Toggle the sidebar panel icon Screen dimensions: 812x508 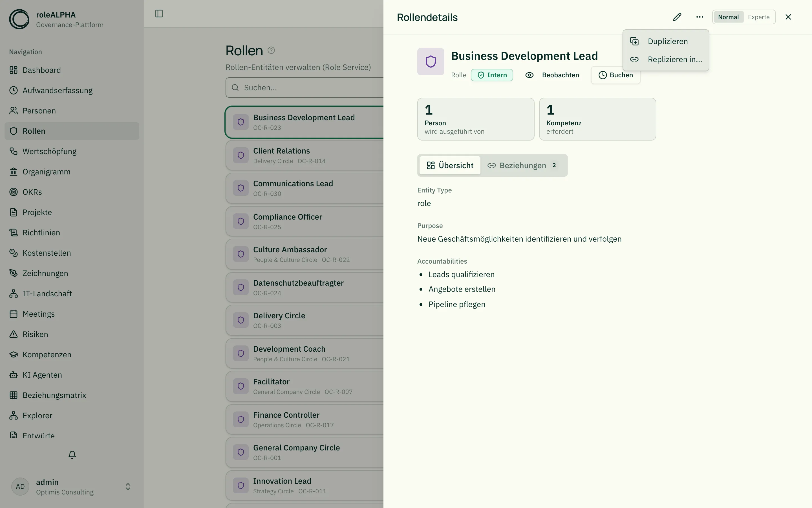[159, 14]
